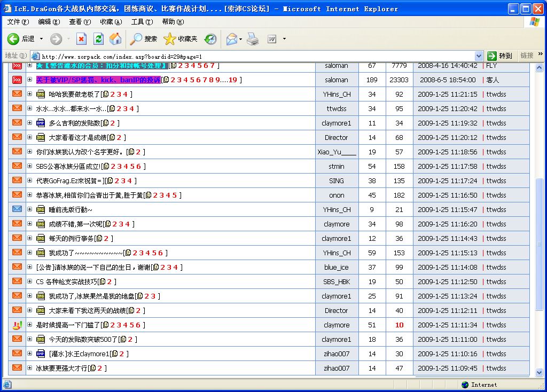Expand the thread SBS公喜冰族分區成立! plus box
This screenshot has height=392, width=547.
click(x=30, y=166)
